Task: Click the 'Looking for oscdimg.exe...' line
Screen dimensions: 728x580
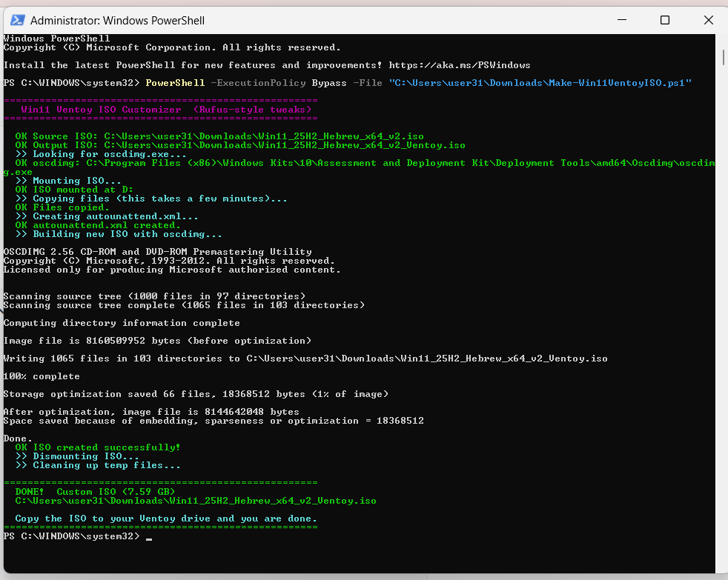Action: [x=101, y=154]
